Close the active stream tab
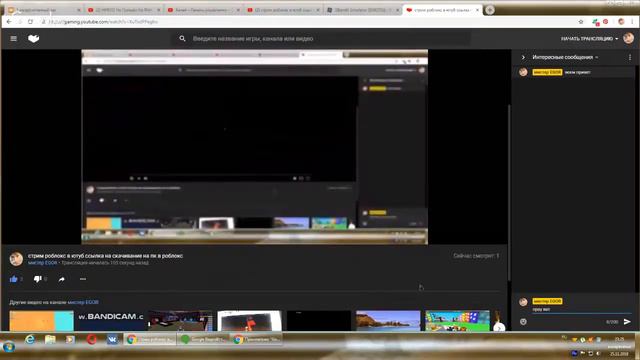This screenshot has height=360, width=640. pos(477,10)
